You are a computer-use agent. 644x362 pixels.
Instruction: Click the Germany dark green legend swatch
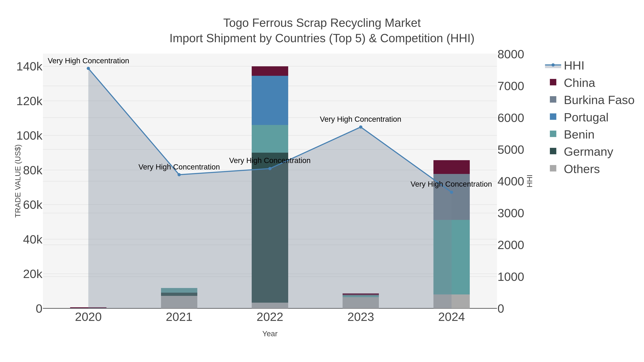pyautogui.click(x=553, y=151)
